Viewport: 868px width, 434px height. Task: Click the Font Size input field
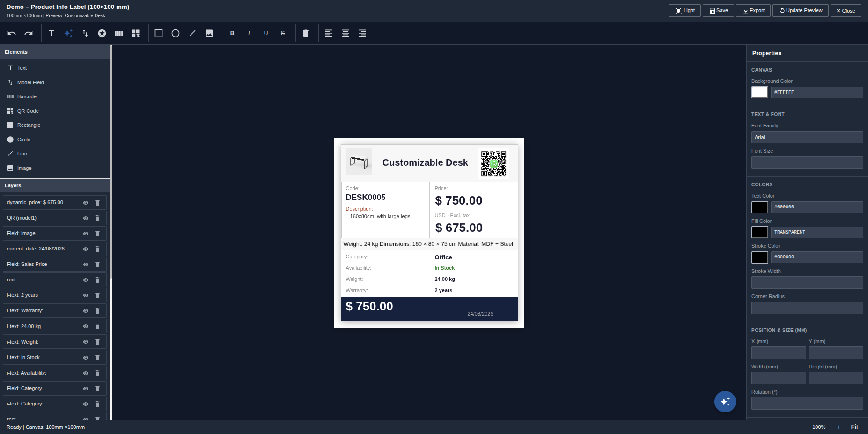click(807, 162)
